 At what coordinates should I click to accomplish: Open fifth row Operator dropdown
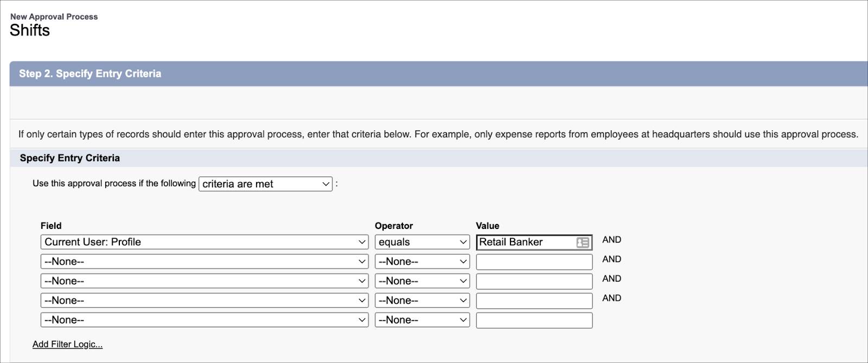click(422, 320)
